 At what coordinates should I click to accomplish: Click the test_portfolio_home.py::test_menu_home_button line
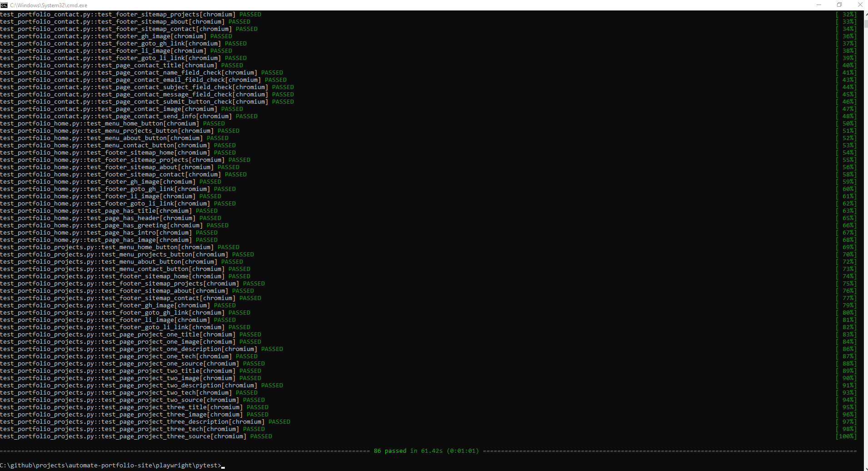pyautogui.click(x=112, y=124)
